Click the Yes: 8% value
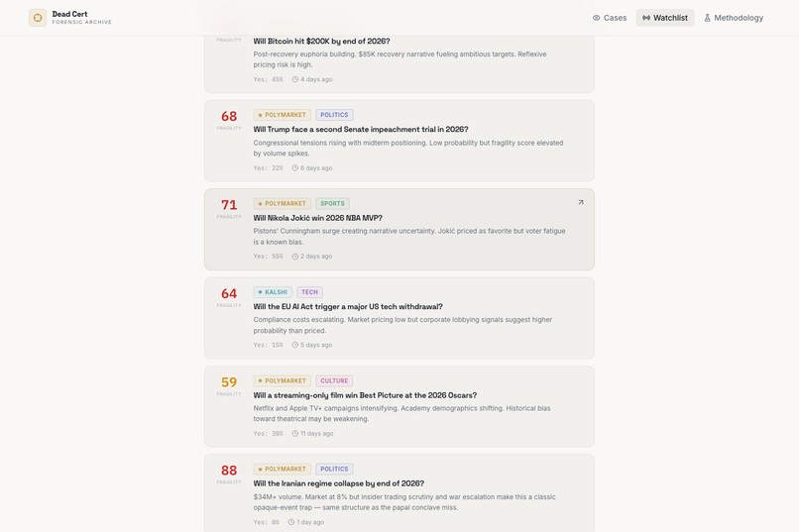 click(266, 522)
